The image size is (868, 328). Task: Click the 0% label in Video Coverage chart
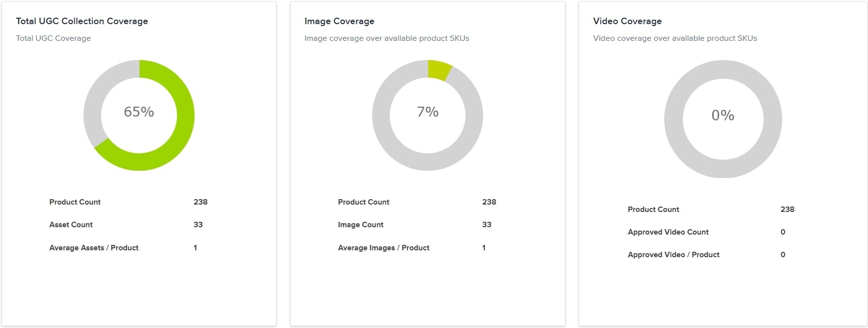coord(723,116)
